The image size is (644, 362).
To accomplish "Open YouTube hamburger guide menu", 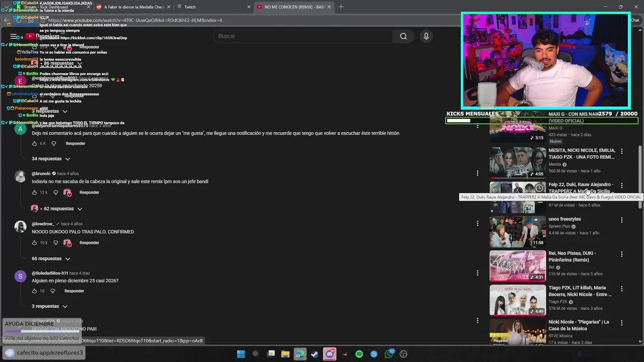I will coord(14,36).
